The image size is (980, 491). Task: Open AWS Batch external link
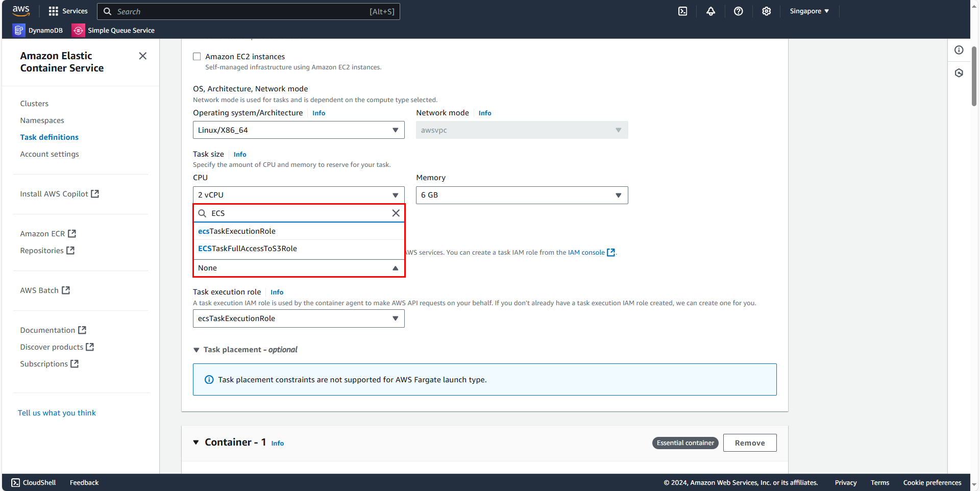click(45, 290)
